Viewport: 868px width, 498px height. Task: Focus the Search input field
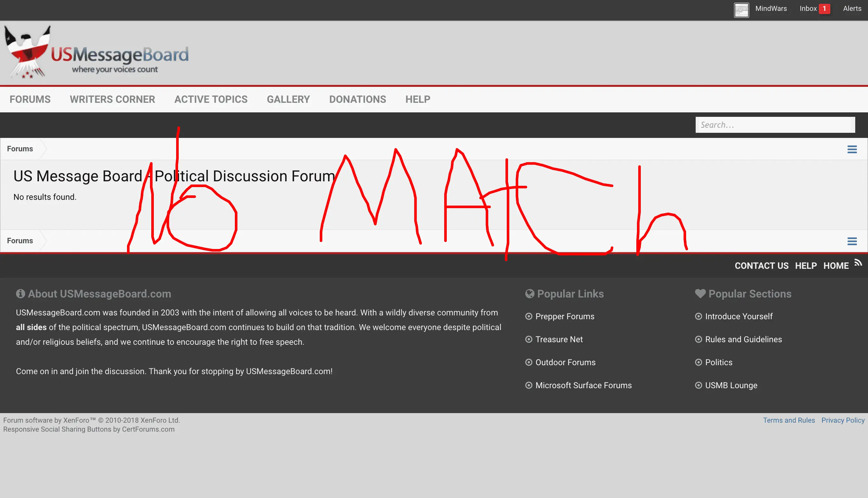click(x=775, y=125)
